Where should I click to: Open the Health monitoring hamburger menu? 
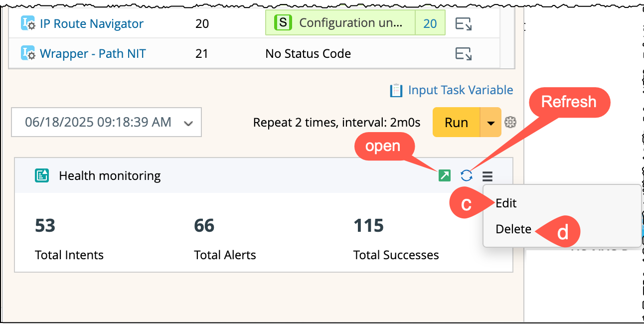point(487,175)
